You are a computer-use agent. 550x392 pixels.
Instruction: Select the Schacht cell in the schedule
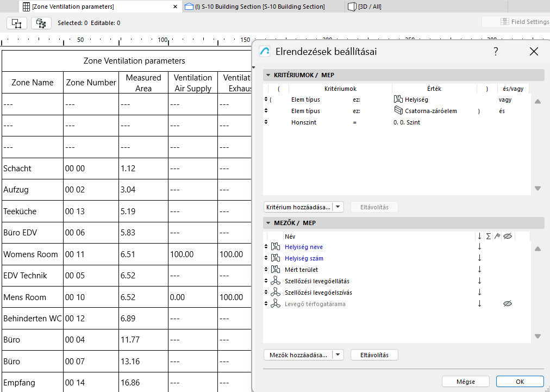coord(31,168)
